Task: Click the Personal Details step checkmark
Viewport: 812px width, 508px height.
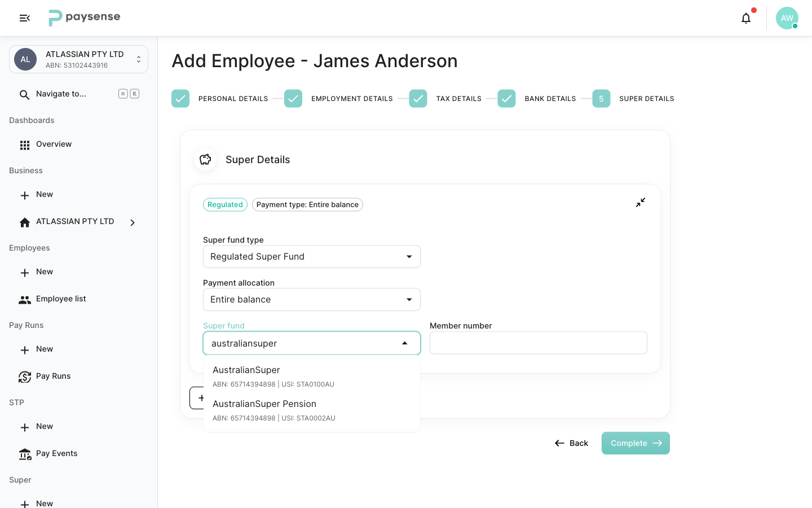Action: [180, 99]
